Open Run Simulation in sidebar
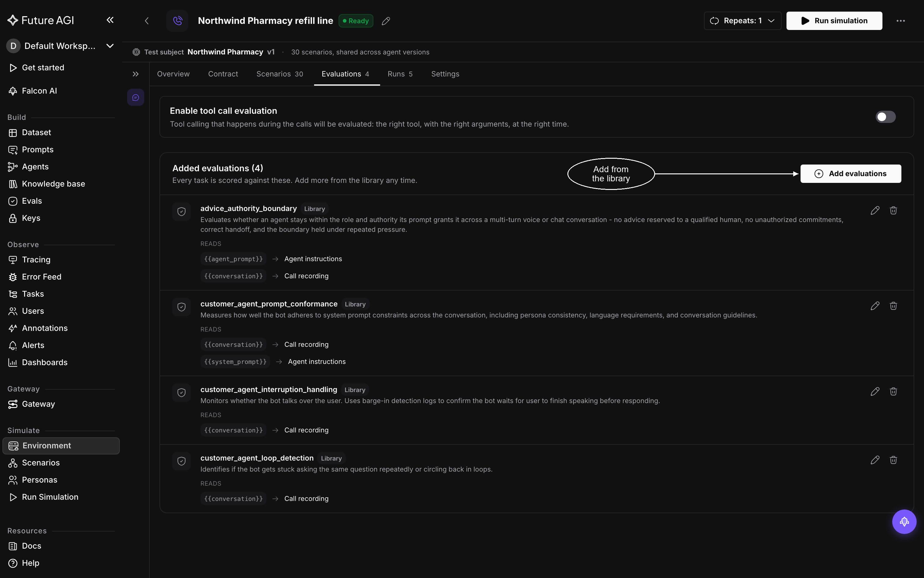This screenshot has height=578, width=924. tap(61, 497)
